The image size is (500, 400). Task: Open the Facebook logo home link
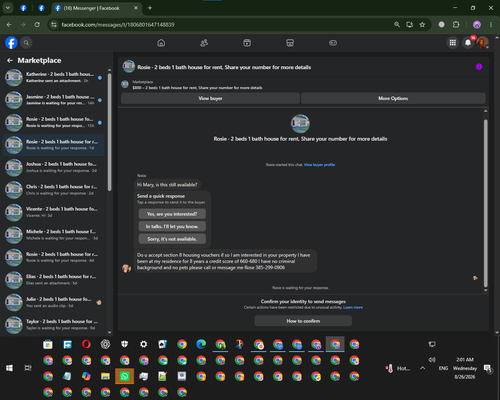11,43
